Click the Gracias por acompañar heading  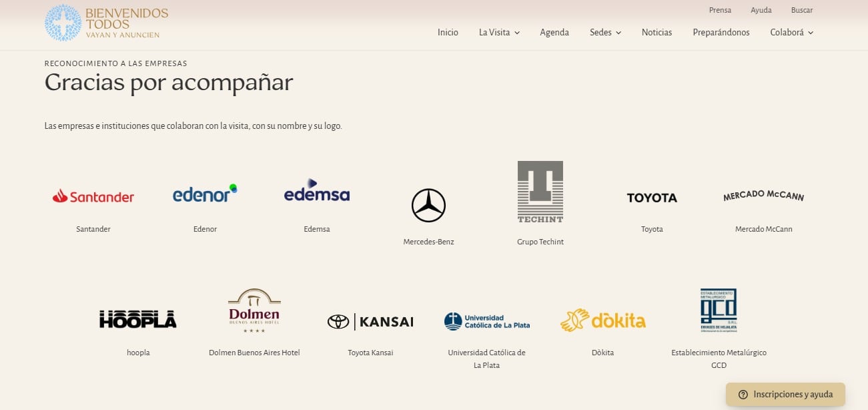pos(169,82)
